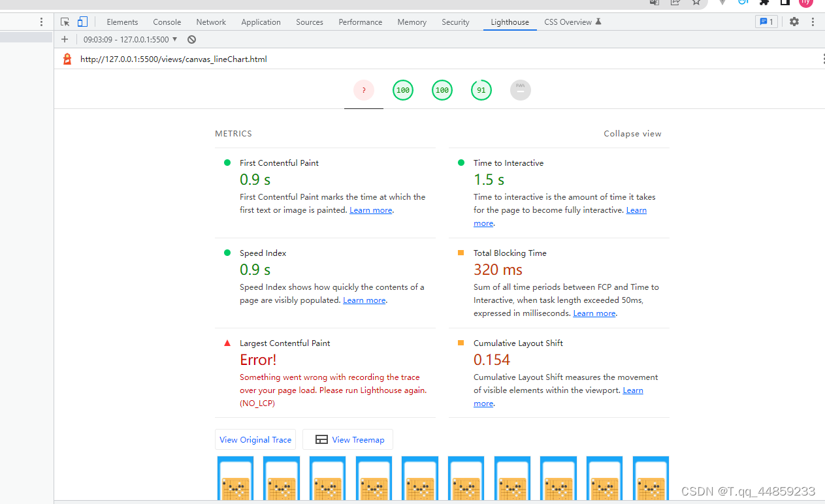Select the PWA gauge icon
The height and width of the screenshot is (504, 825).
pyautogui.click(x=521, y=90)
